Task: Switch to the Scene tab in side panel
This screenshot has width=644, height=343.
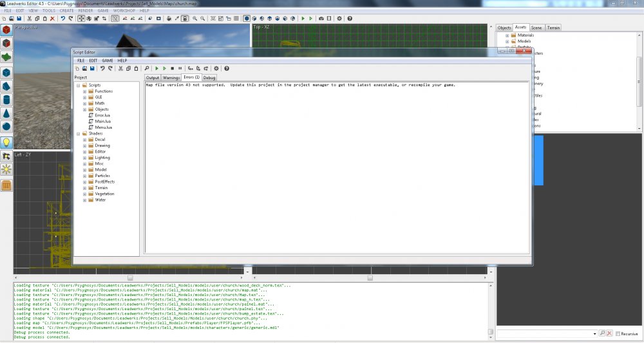Action: (x=536, y=28)
